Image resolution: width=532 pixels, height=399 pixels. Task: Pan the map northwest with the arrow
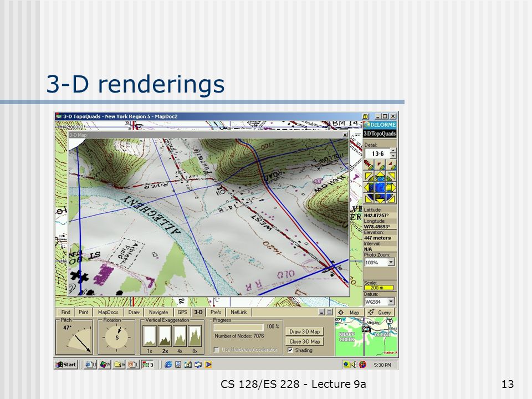tap(369, 176)
